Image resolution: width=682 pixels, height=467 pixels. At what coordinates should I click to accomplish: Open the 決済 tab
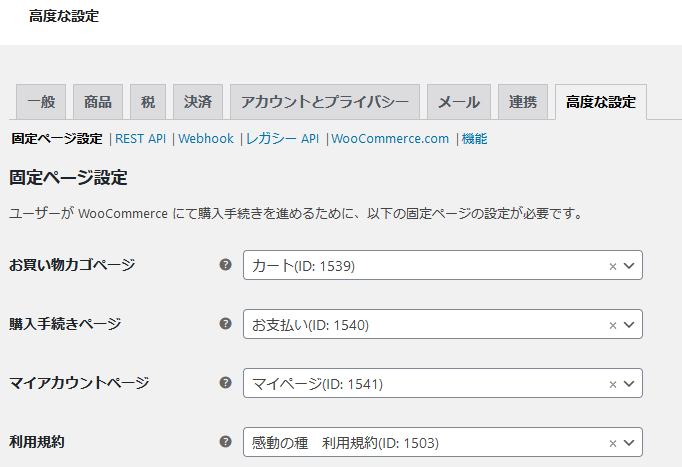tap(197, 102)
